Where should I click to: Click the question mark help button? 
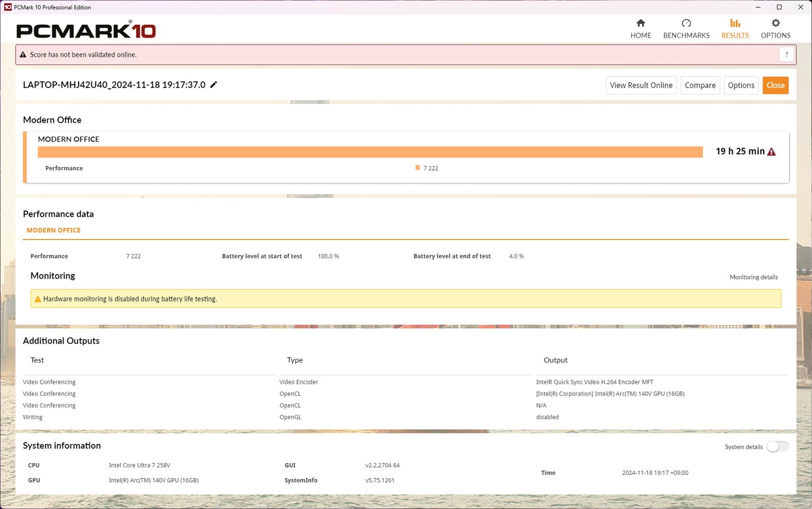click(787, 54)
